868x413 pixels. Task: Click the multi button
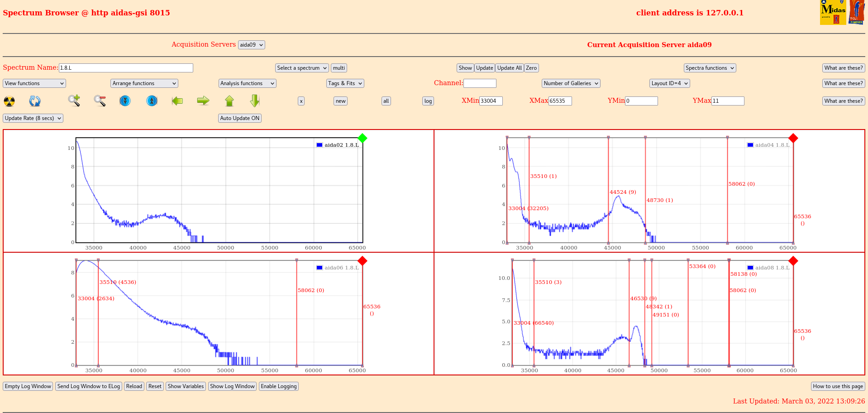click(x=339, y=68)
